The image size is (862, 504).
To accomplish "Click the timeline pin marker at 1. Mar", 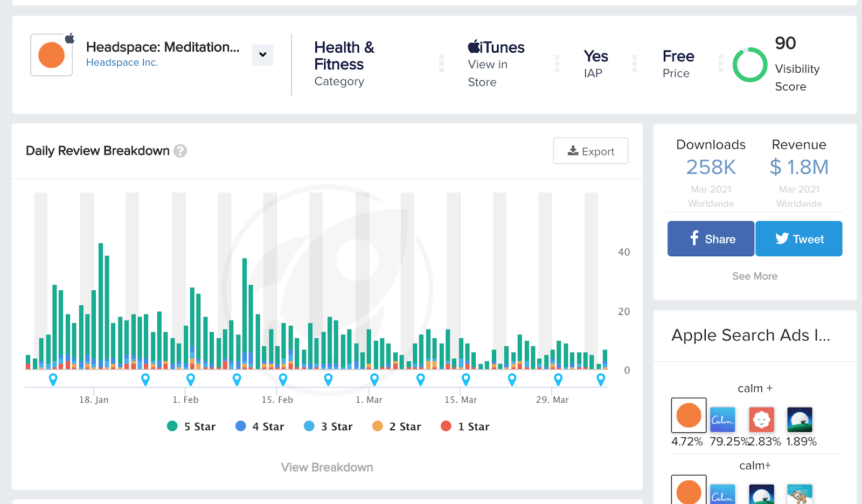I will pos(374,379).
